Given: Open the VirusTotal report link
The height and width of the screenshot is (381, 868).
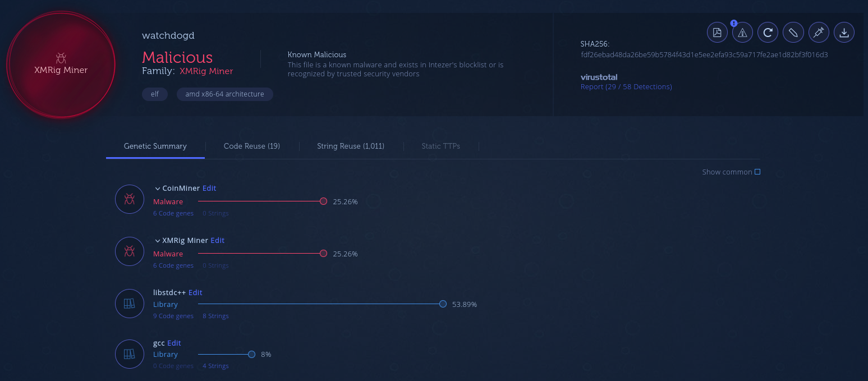Looking at the screenshot, I should point(626,87).
